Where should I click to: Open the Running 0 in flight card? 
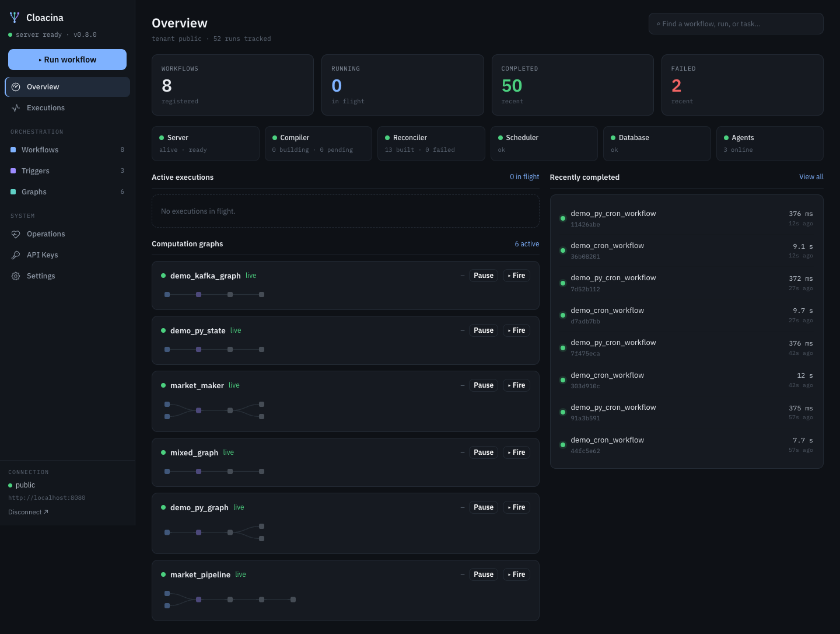coord(402,85)
